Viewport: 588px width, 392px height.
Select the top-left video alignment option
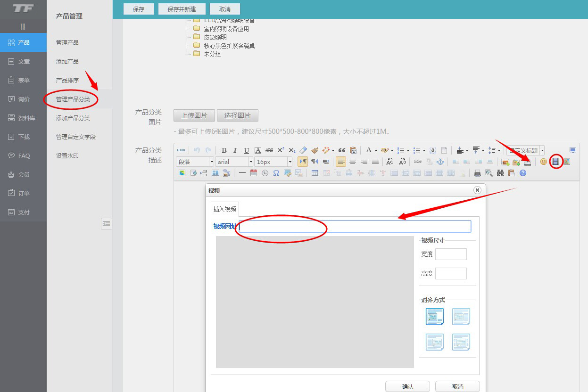tap(434, 317)
